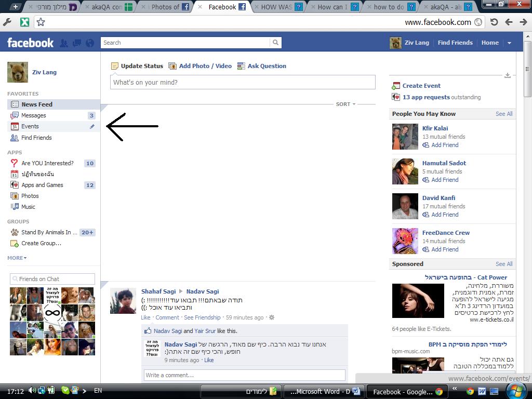The height and width of the screenshot is (399, 532).
Task: Click the Stand By Animals paw icon
Action: click(15, 232)
